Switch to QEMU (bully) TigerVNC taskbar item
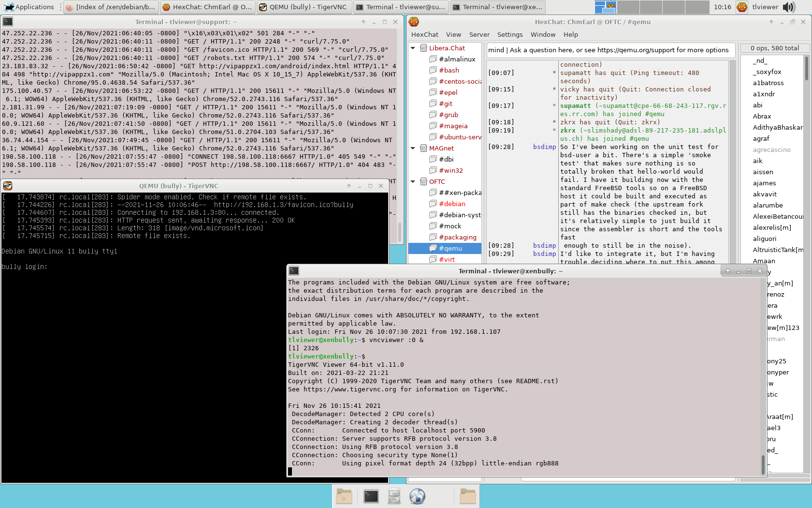The image size is (812, 508). [304, 7]
